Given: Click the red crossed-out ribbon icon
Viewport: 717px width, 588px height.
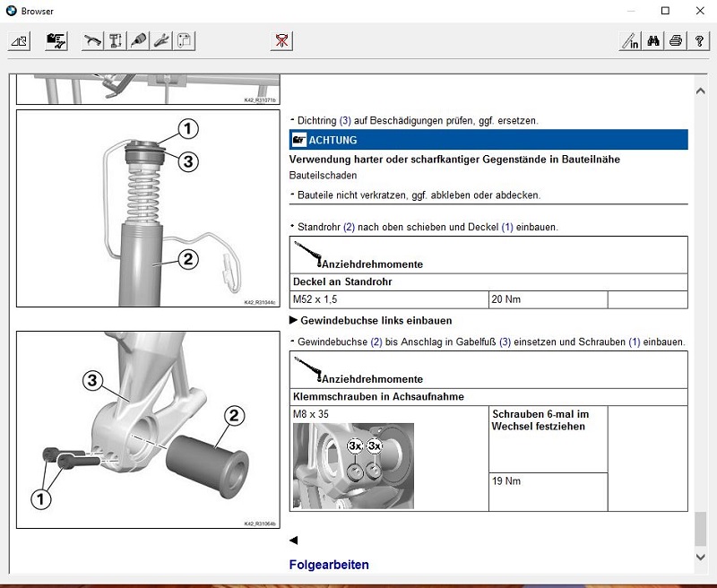Looking at the screenshot, I should [x=281, y=40].
